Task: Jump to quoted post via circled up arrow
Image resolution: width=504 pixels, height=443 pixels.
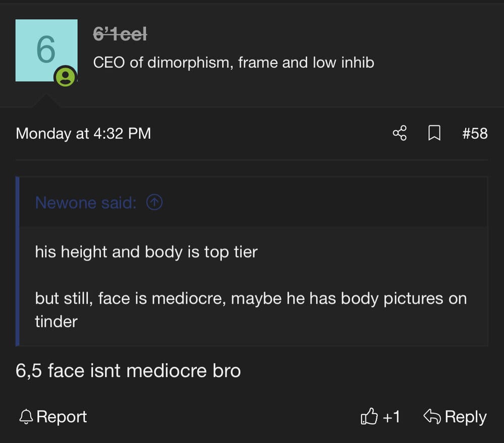Action: tap(154, 203)
